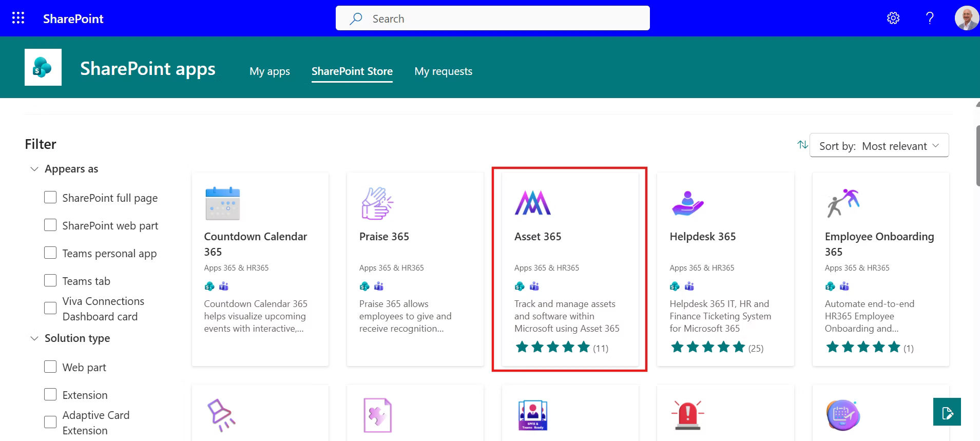
Task: Click the flashlight app icon in second row
Action: [x=221, y=415]
